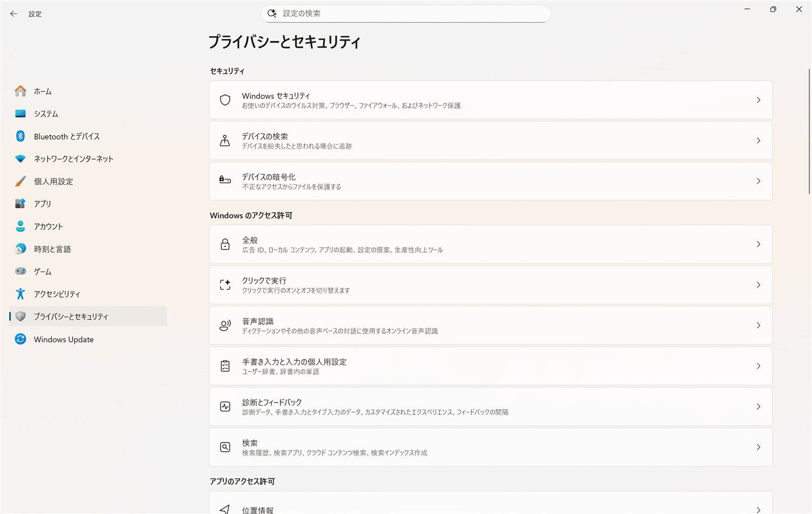Click the 音声認識 speech icon
812x514 pixels.
tap(225, 325)
